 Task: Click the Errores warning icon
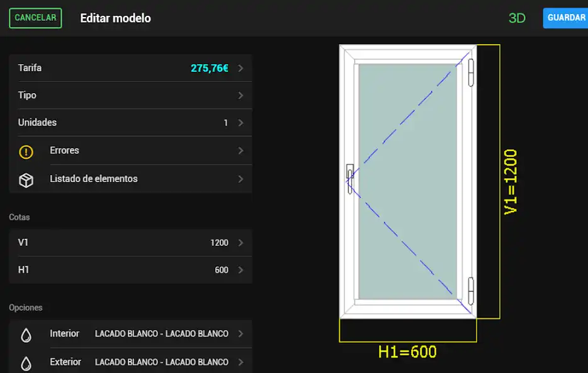[x=26, y=151]
